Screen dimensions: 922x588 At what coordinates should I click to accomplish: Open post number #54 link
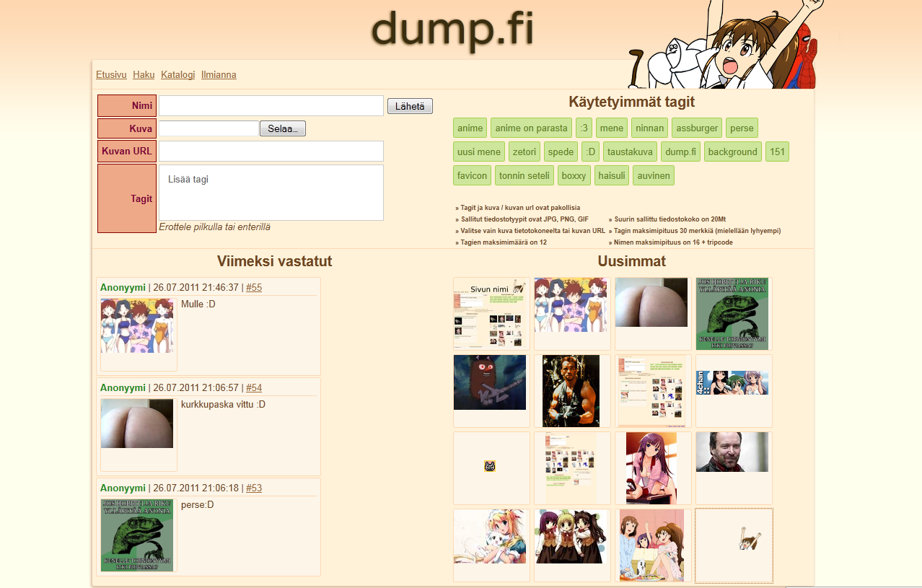254,388
